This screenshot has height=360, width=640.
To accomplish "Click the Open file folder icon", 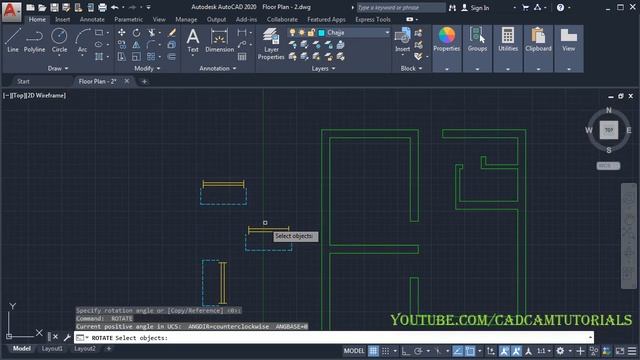I will (42, 7).
